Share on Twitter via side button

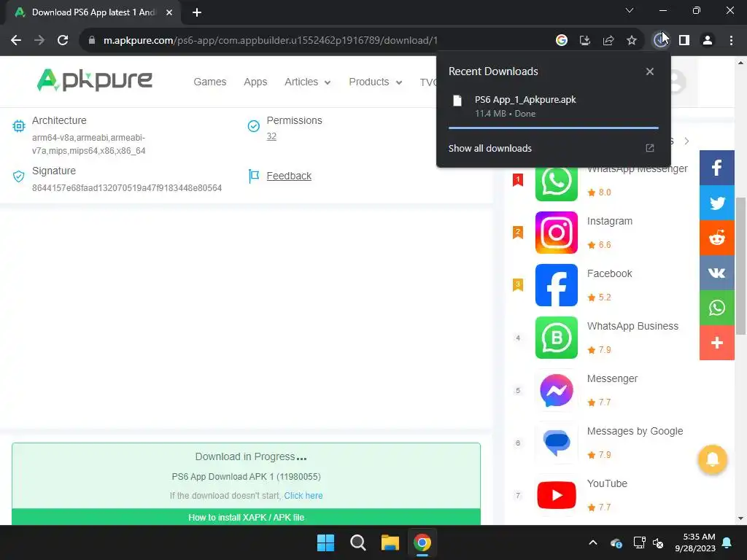[x=716, y=203]
